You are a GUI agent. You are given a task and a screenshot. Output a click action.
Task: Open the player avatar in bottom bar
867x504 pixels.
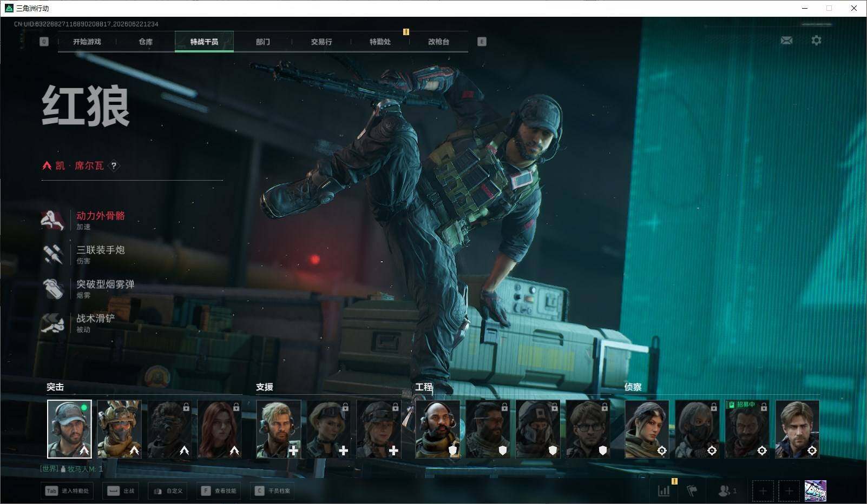[x=816, y=491]
